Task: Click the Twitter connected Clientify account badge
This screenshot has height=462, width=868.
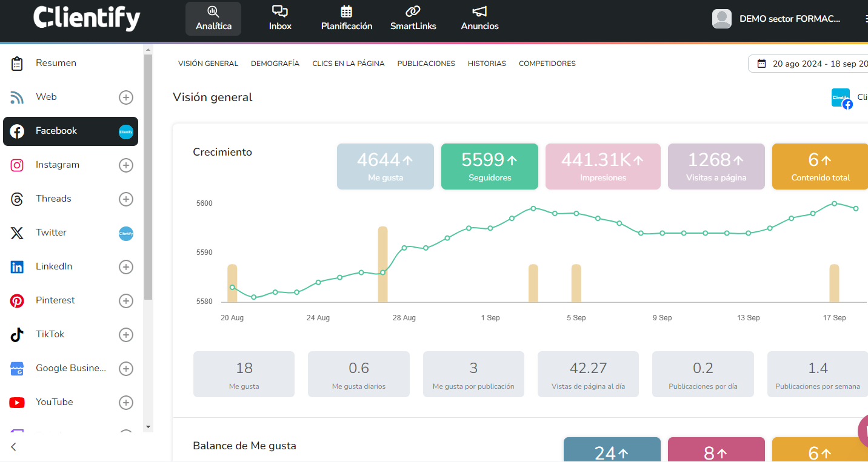Action: [125, 233]
